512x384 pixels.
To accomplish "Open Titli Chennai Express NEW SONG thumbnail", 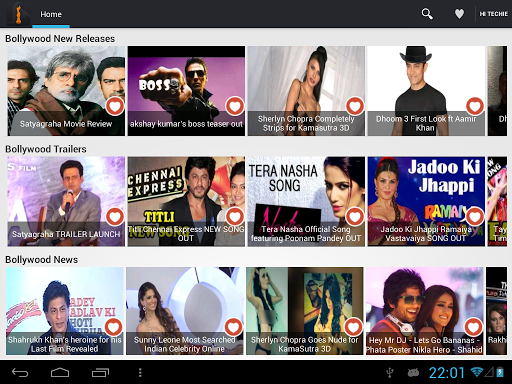I will (x=186, y=201).
